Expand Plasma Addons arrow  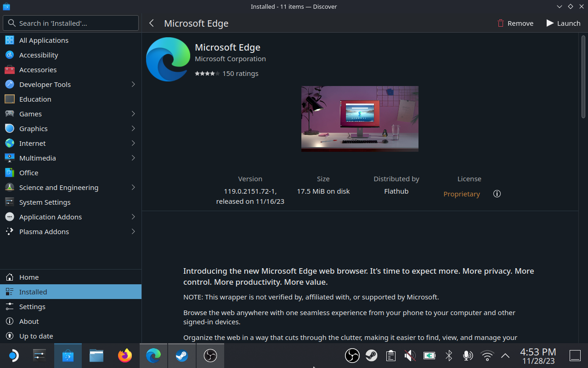(133, 231)
